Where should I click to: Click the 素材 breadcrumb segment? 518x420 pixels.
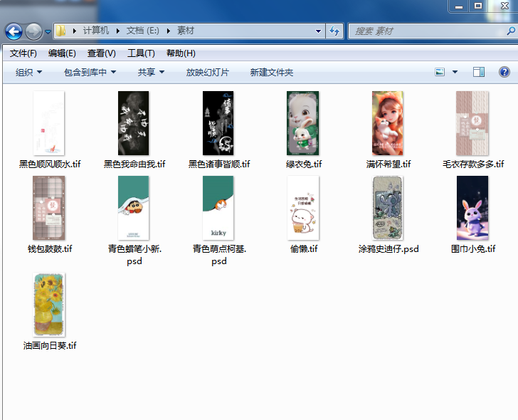click(x=186, y=31)
